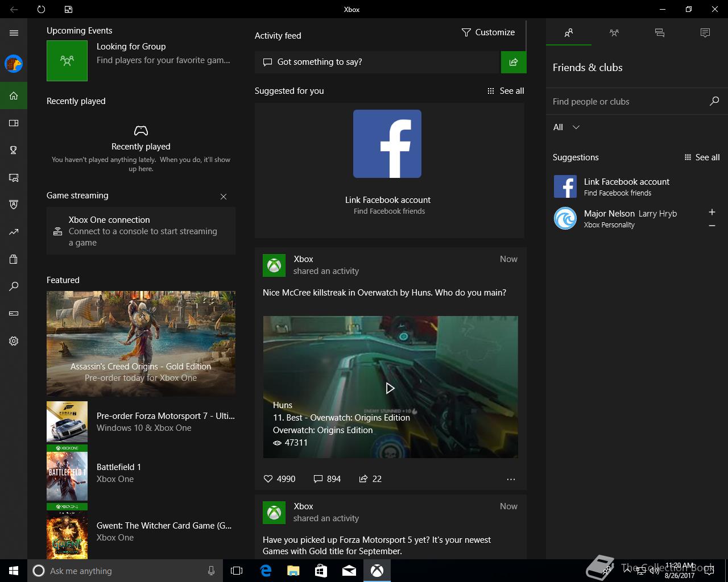728x582 pixels.
Task: Open Store bag icon in sidebar
Action: 14,259
